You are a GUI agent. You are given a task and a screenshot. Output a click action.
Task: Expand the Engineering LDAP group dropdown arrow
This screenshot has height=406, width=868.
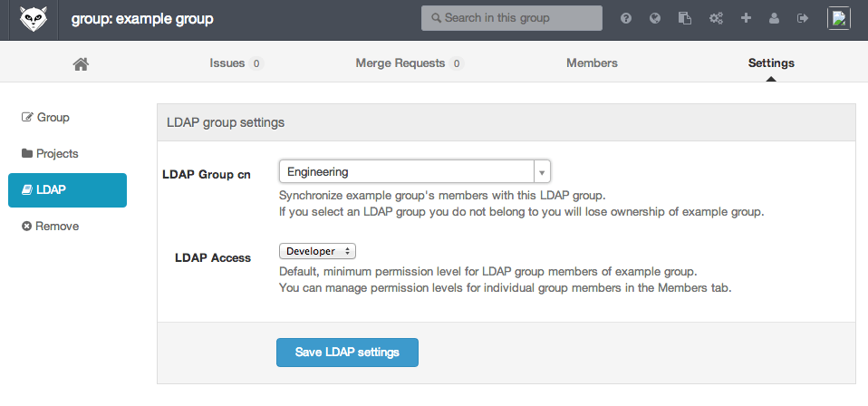542,172
